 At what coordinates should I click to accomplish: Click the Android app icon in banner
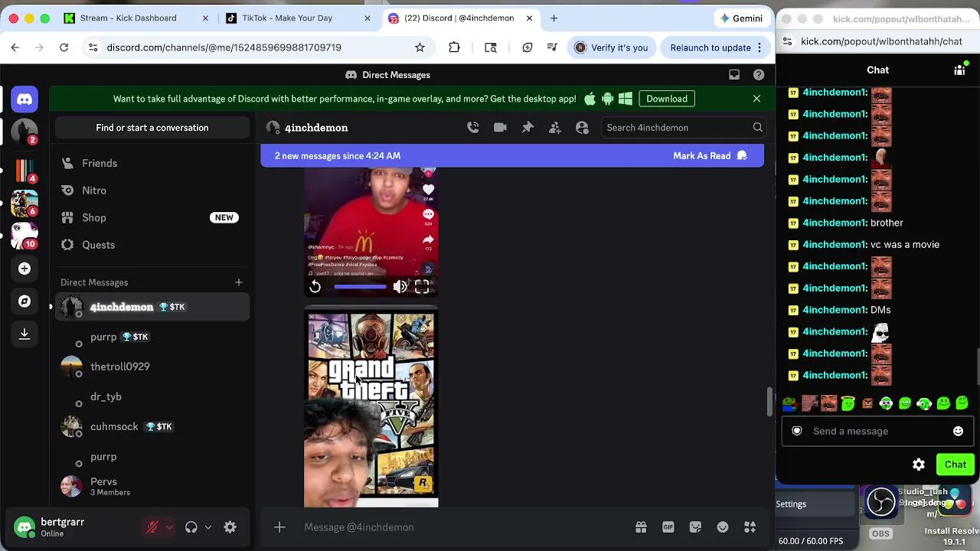608,99
